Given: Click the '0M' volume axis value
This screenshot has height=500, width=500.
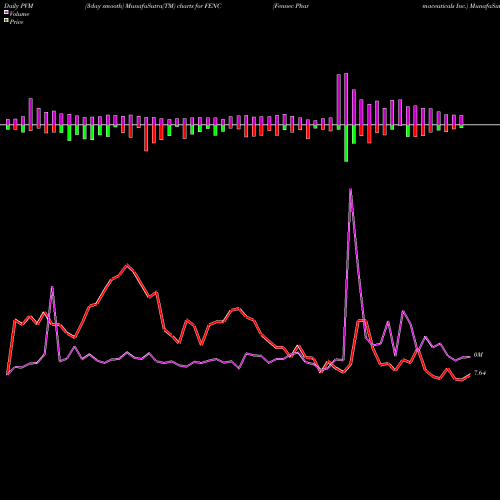Looking at the screenshot, I should [x=478, y=355].
